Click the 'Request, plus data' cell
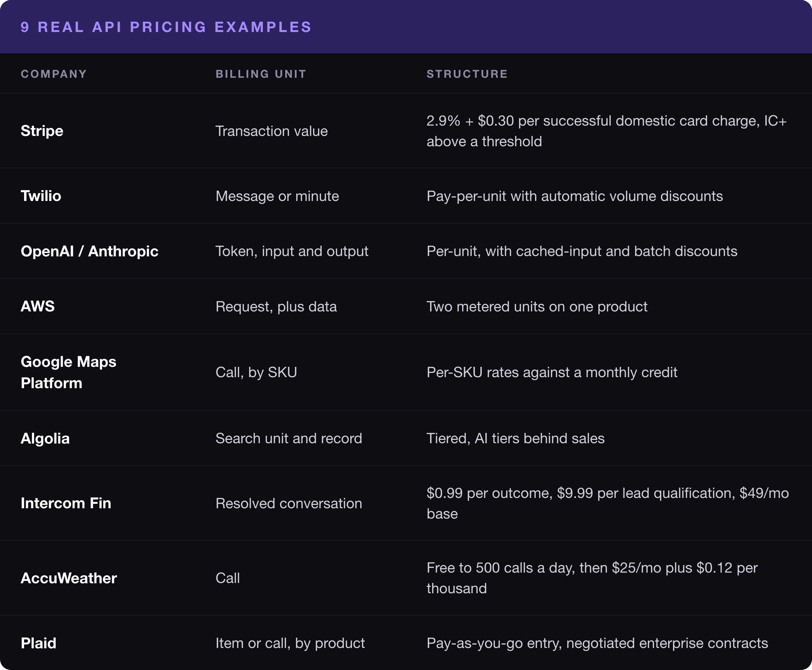The image size is (812, 670). [x=276, y=307]
